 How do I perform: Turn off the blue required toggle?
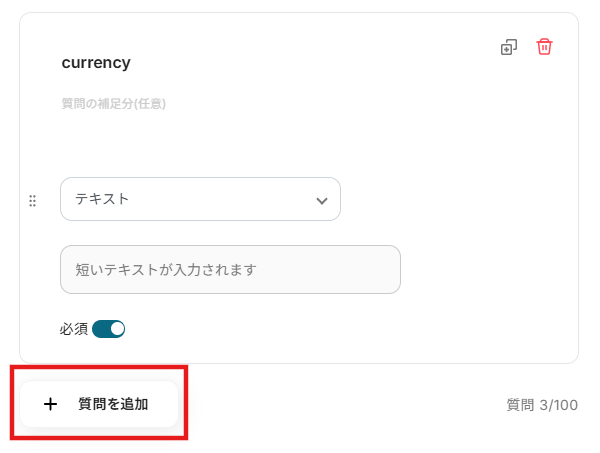(108, 329)
